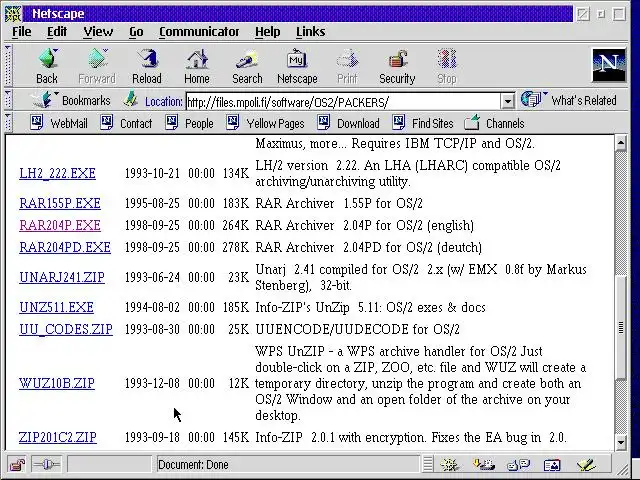
Task: Open the WUZ10B.ZIP link
Action: [x=57, y=383]
